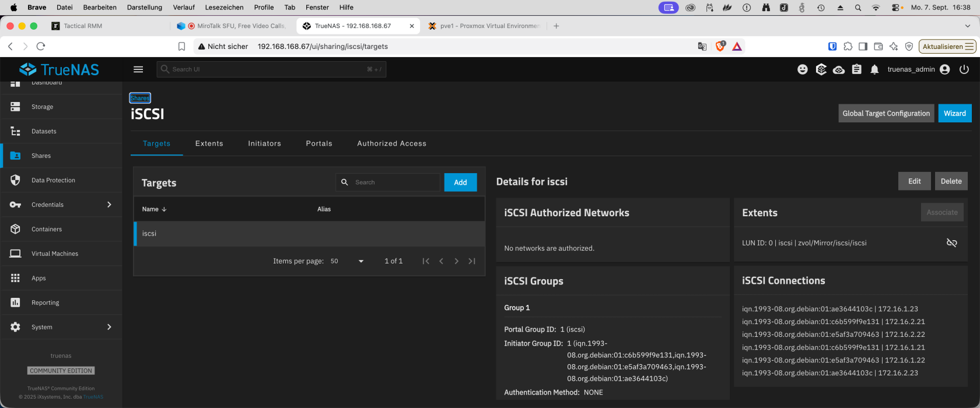Open the jobs clipboard icon

click(856, 69)
